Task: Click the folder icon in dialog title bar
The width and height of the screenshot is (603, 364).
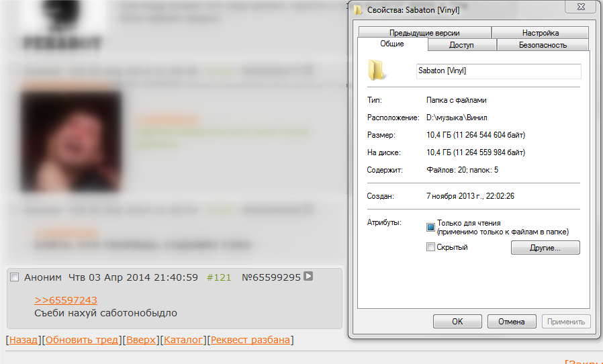Action: [358, 10]
